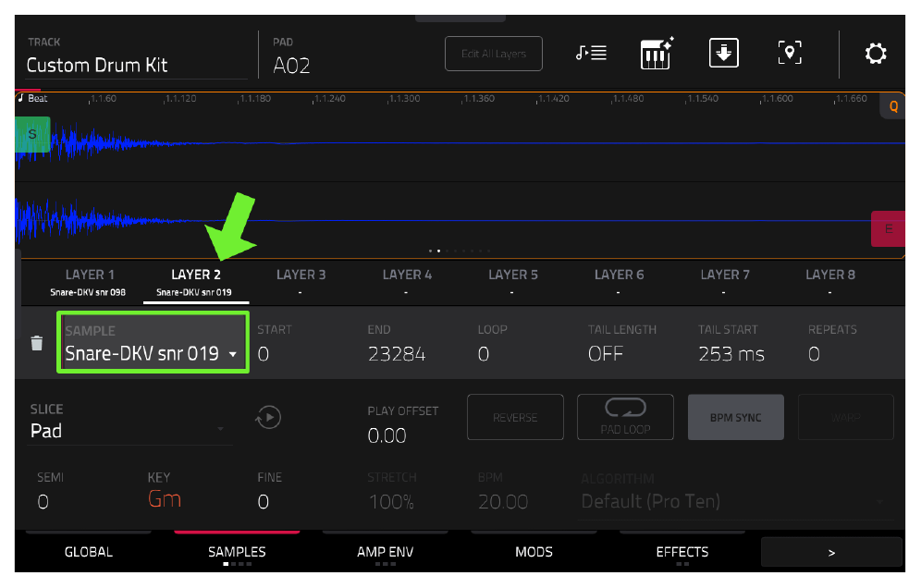Click the locate target icon
The height and width of the screenshot is (588, 921).
790,53
